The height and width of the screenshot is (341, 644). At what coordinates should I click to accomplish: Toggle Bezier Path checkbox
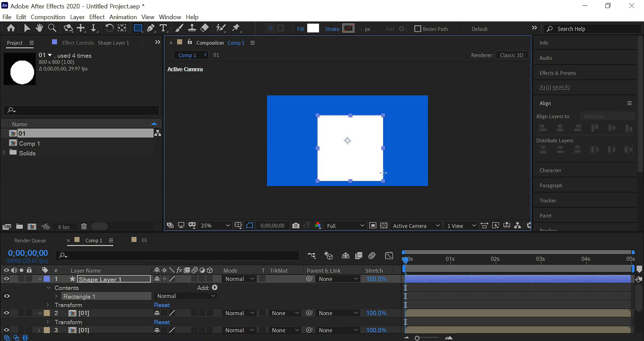click(418, 29)
